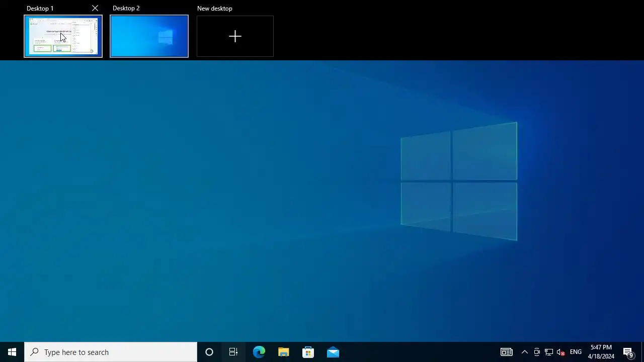Open network status tray icon
644x362 pixels.
tap(549, 352)
